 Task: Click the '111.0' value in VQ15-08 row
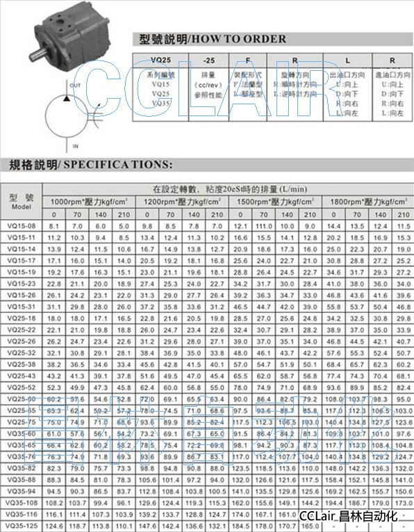(263, 226)
